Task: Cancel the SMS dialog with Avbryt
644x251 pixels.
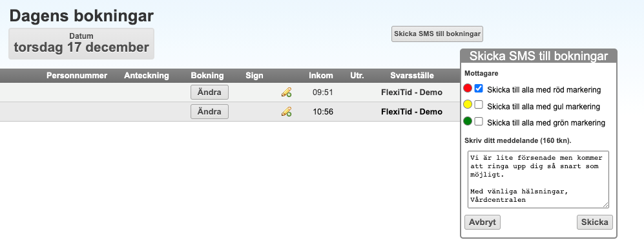Action: click(x=483, y=222)
